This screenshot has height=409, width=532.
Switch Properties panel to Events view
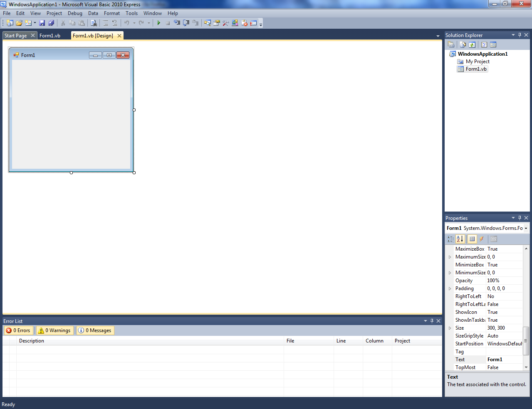[481, 239]
